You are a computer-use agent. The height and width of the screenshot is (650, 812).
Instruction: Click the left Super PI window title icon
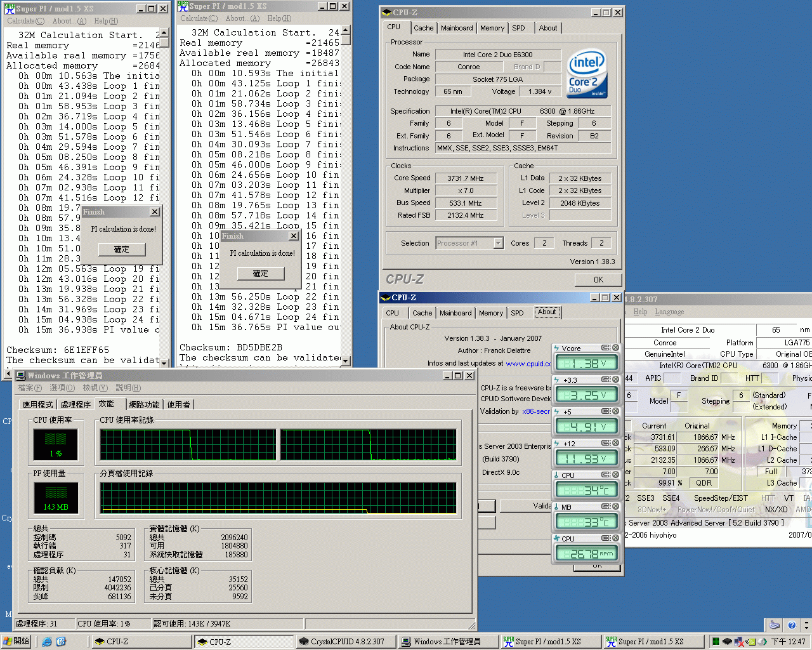pyautogui.click(x=9, y=9)
